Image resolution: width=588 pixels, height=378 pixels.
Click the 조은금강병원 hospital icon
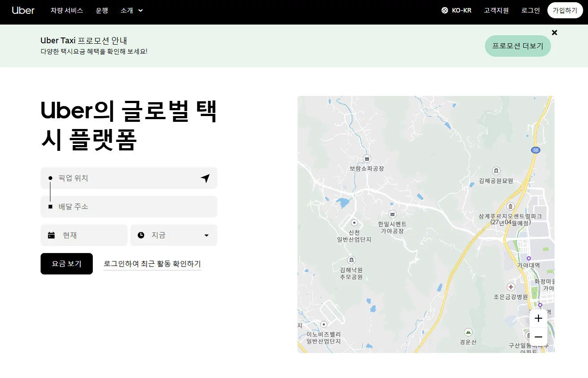pos(511,287)
